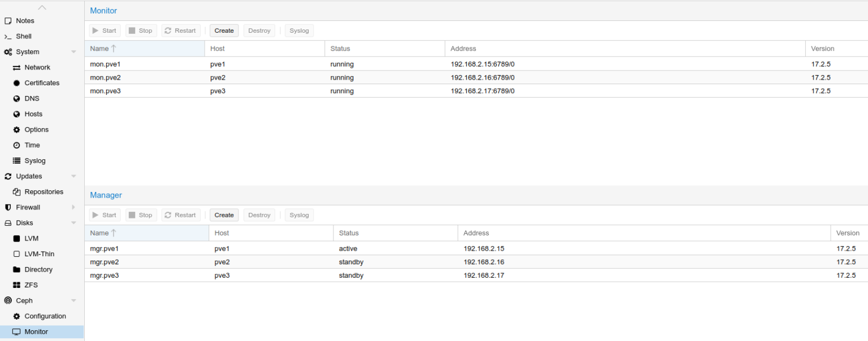Collapse the System section
868x341 pixels.
pos(73,51)
